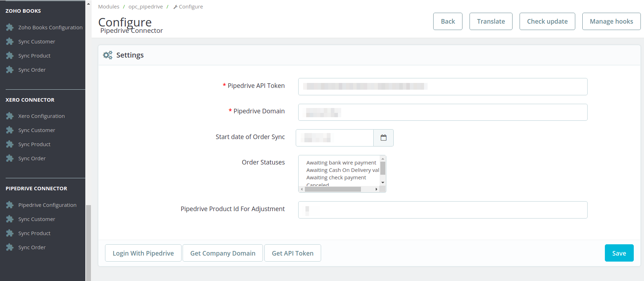Click the Check update button

[547, 21]
